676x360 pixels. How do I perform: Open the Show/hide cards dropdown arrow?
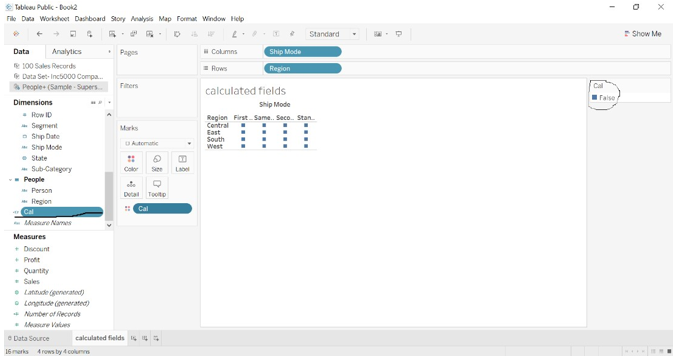[x=387, y=34]
